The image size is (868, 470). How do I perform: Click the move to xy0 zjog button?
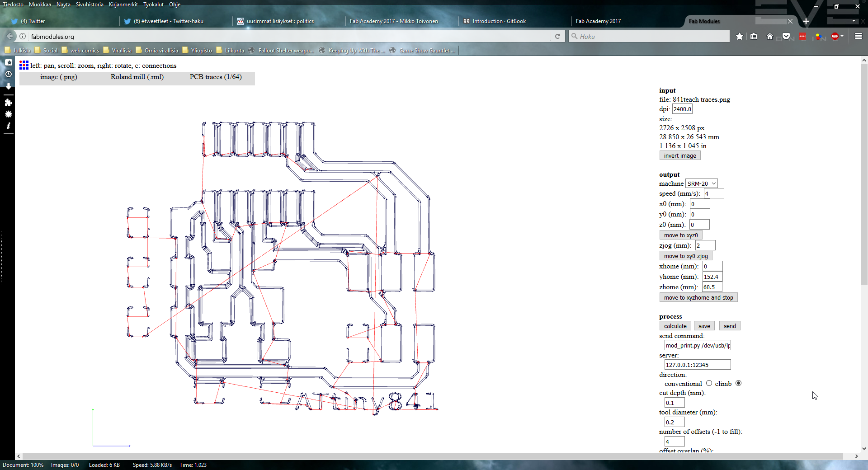(686, 256)
